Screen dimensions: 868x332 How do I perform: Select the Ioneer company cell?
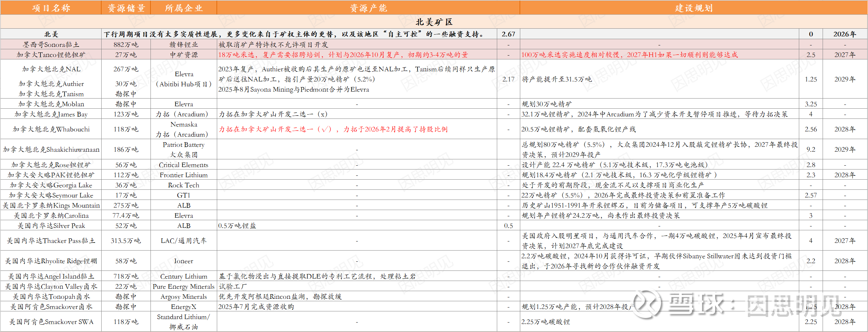[x=184, y=261]
